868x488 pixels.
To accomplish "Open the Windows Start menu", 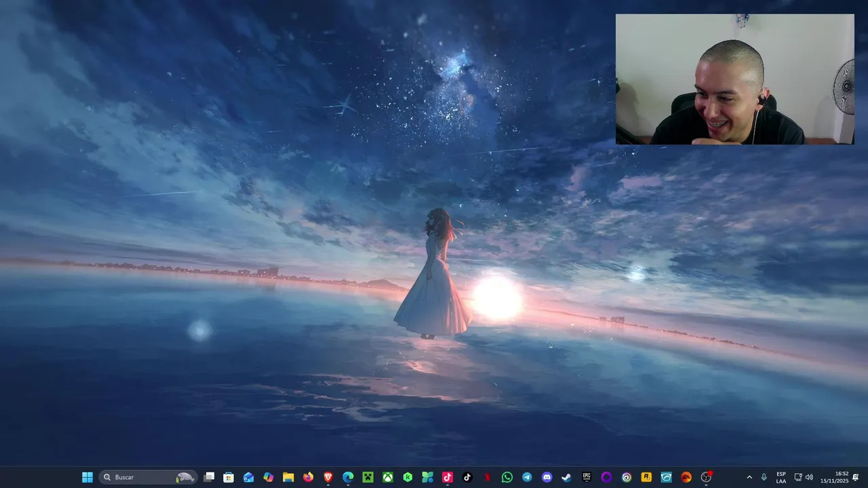I will (87, 477).
